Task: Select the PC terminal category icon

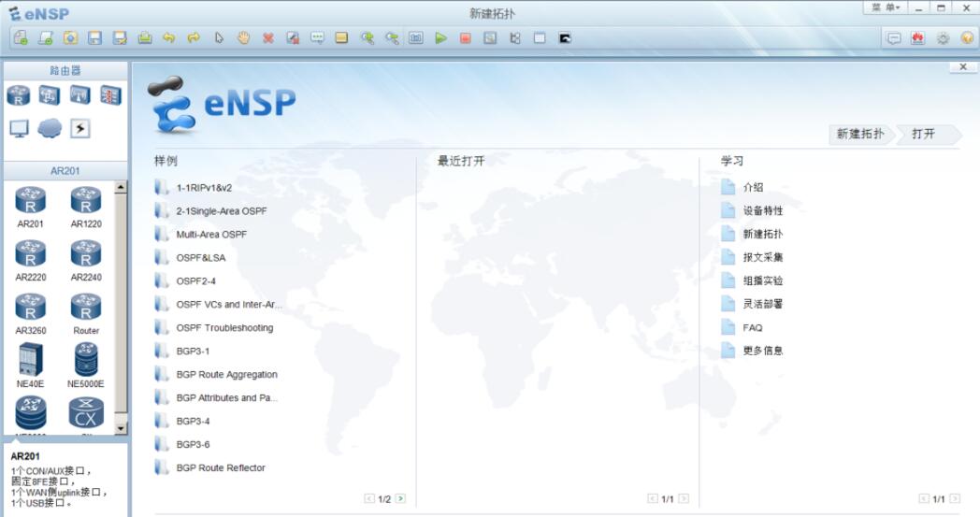Action: coord(19,129)
